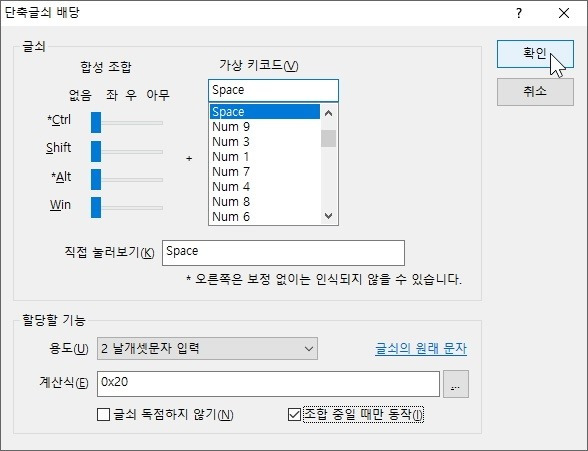588x451 pixels.
Task: Click the 취소 (Cancel) button
Action: coord(535,92)
